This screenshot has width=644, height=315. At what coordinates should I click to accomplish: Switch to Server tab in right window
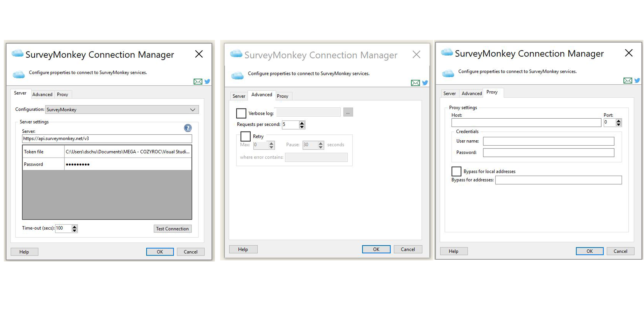pyautogui.click(x=450, y=93)
